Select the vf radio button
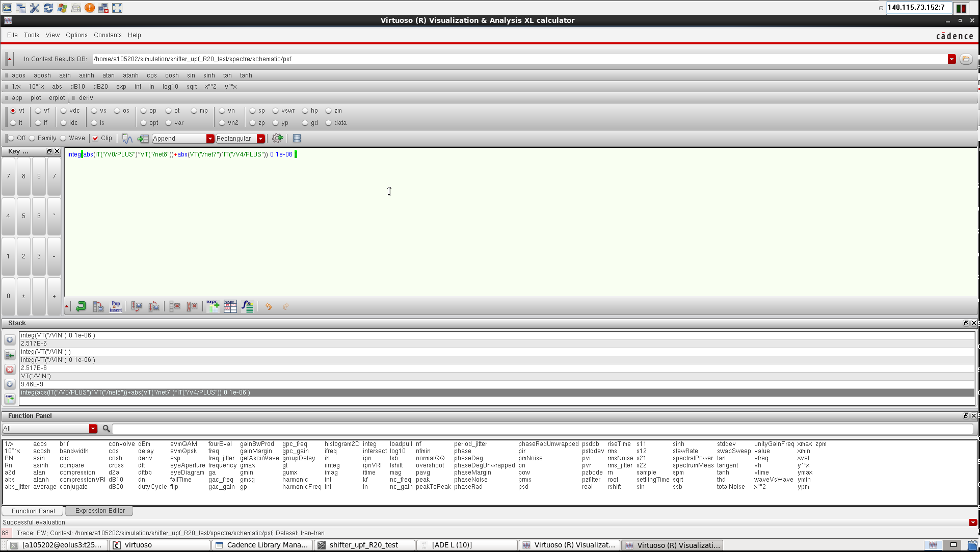Screen dimensions: 980x552 (38, 111)
